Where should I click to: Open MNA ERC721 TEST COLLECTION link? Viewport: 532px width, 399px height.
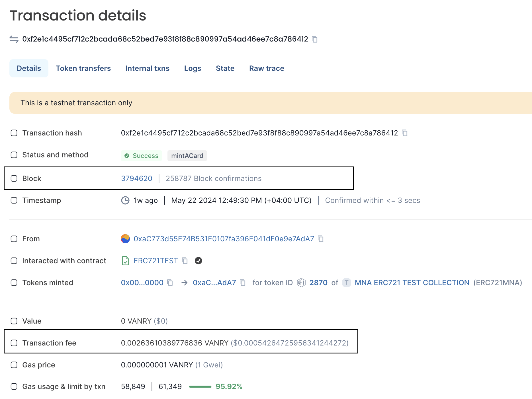(412, 283)
